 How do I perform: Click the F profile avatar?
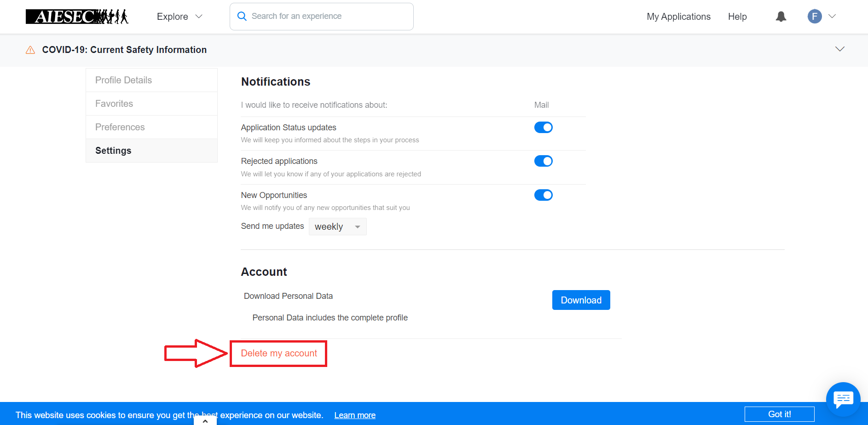(815, 17)
